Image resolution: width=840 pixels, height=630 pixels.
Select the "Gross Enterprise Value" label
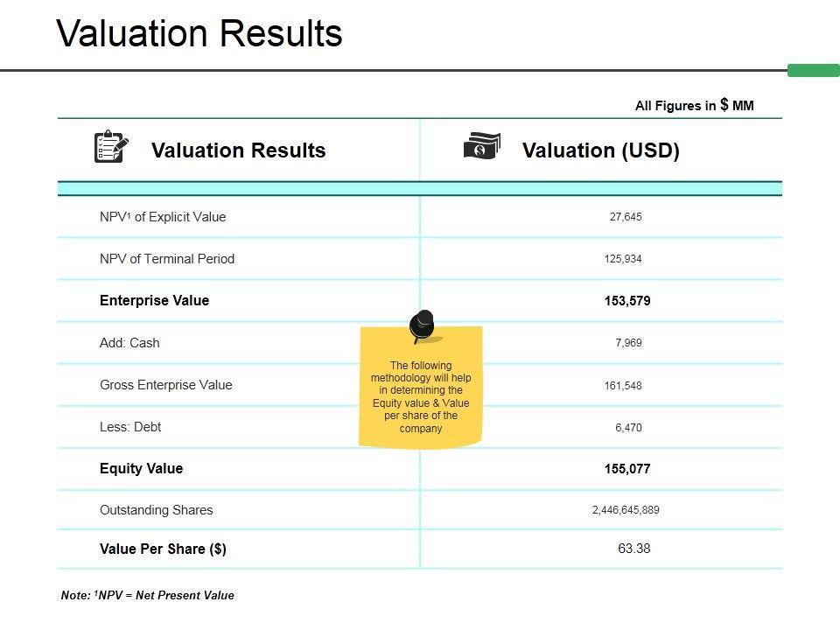point(166,385)
